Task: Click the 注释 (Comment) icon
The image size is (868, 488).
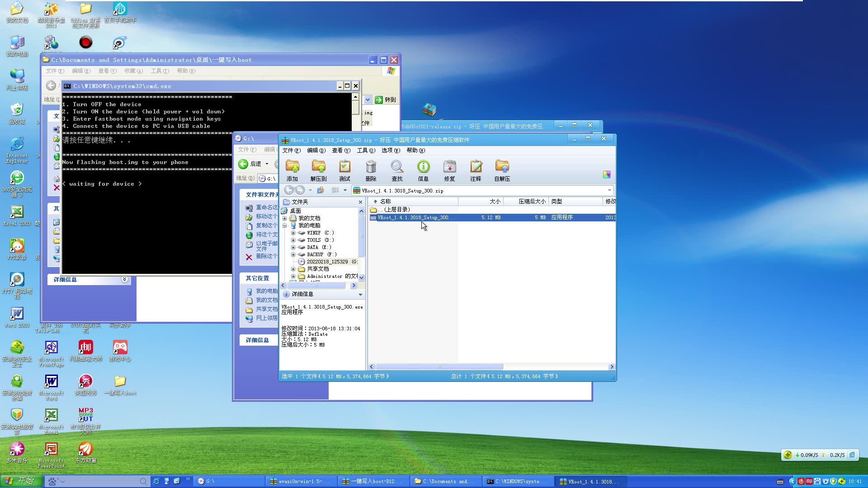Action: [476, 170]
